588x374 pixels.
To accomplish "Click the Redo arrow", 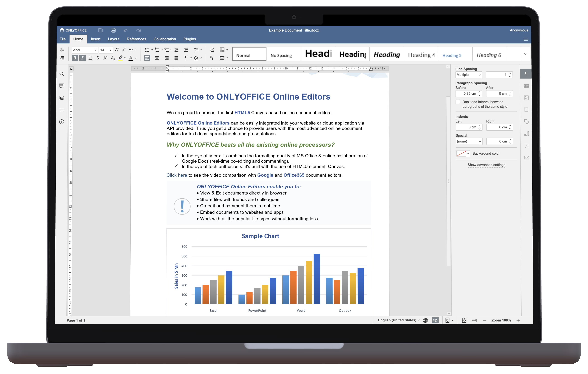I will coord(139,30).
